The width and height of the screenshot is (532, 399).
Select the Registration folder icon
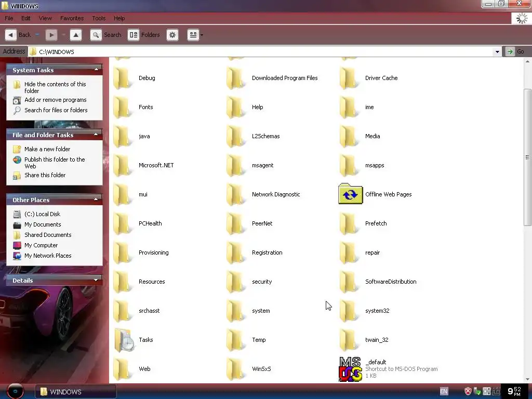235,253
